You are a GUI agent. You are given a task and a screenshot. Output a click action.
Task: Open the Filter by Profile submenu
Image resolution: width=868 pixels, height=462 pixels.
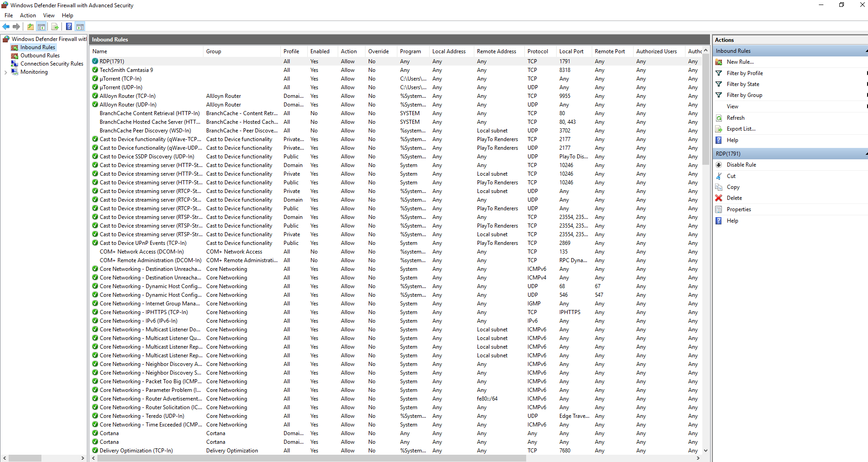click(745, 73)
